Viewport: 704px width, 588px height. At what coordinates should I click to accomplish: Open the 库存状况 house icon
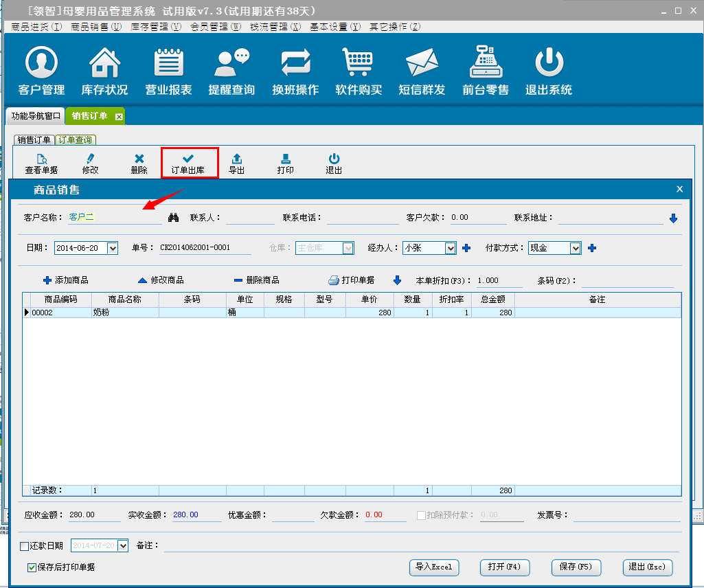click(104, 71)
